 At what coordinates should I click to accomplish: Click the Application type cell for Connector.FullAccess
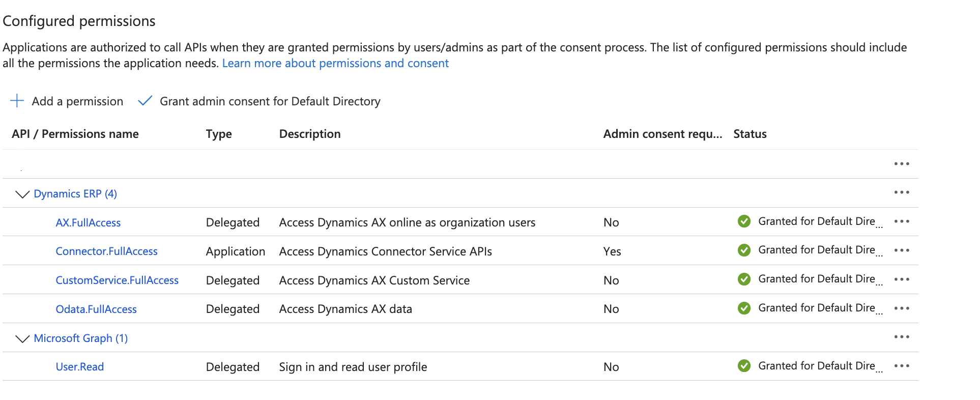click(x=236, y=251)
